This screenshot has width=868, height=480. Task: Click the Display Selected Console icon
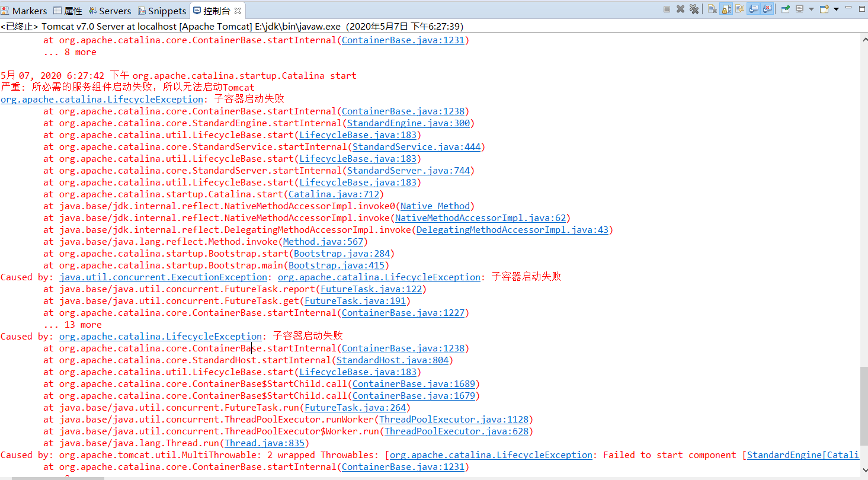[x=799, y=9]
